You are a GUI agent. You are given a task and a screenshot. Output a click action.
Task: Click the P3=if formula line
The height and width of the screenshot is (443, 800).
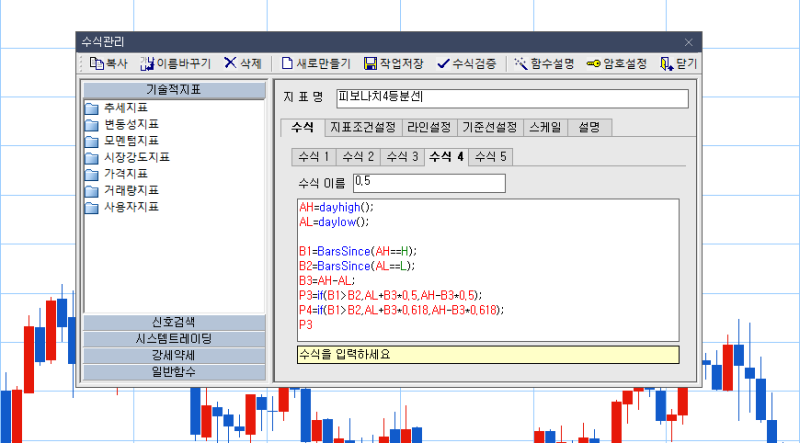coord(391,295)
